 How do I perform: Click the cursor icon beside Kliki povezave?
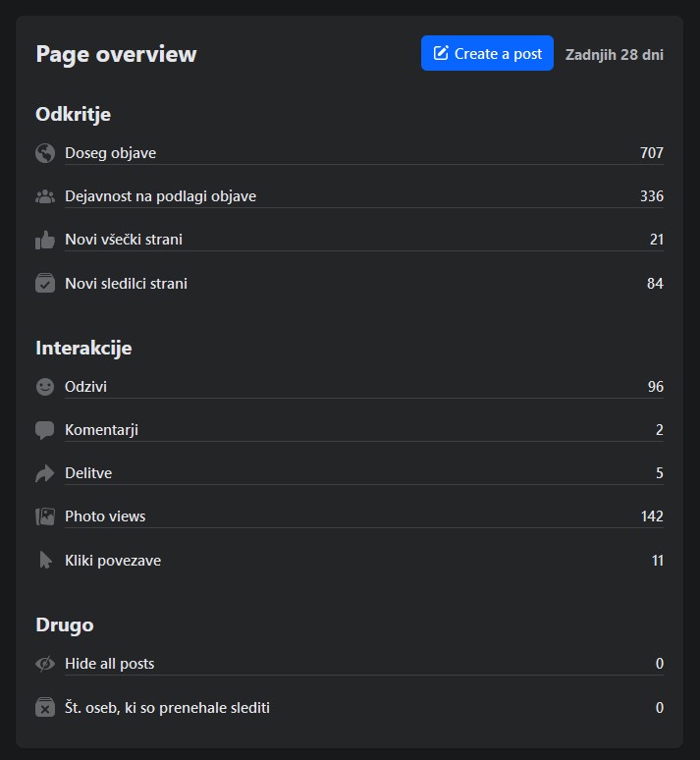coord(44,561)
